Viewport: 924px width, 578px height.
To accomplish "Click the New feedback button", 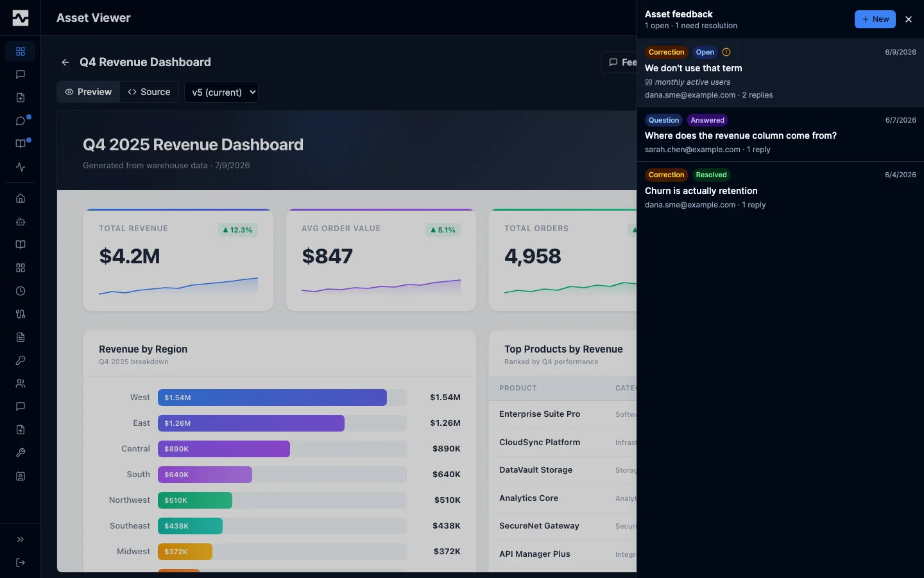I will tap(875, 19).
